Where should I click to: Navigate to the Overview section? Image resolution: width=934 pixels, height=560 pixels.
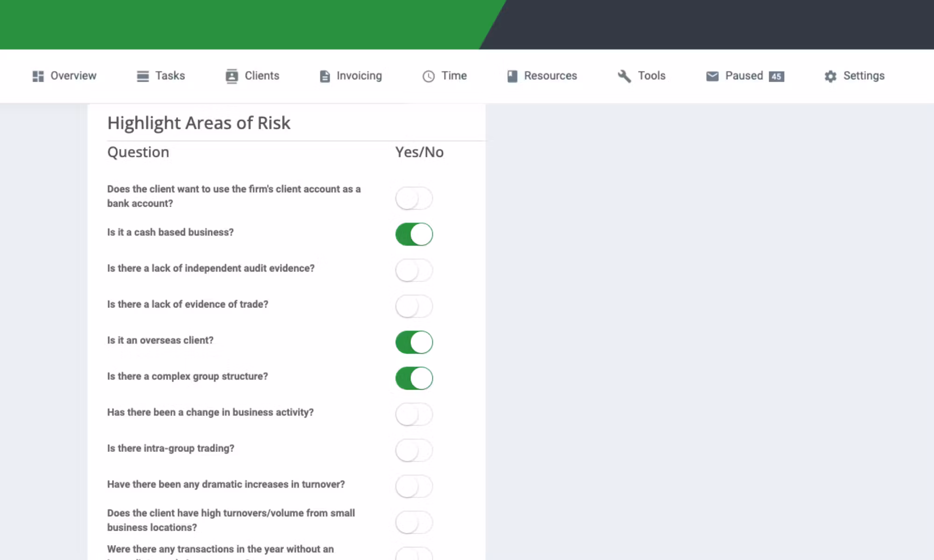[73, 76]
